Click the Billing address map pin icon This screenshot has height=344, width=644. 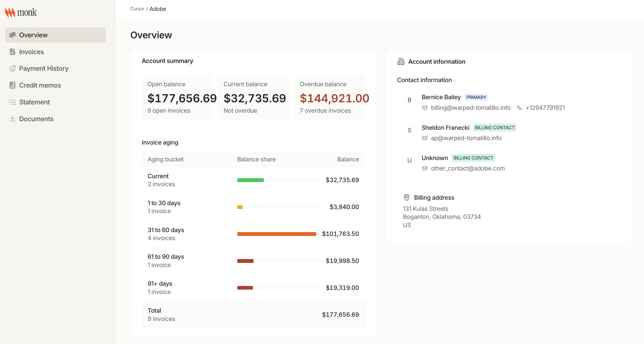coord(407,198)
